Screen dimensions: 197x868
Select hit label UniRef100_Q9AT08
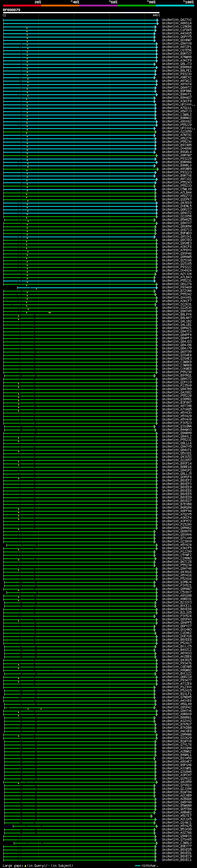coord(177,43)
